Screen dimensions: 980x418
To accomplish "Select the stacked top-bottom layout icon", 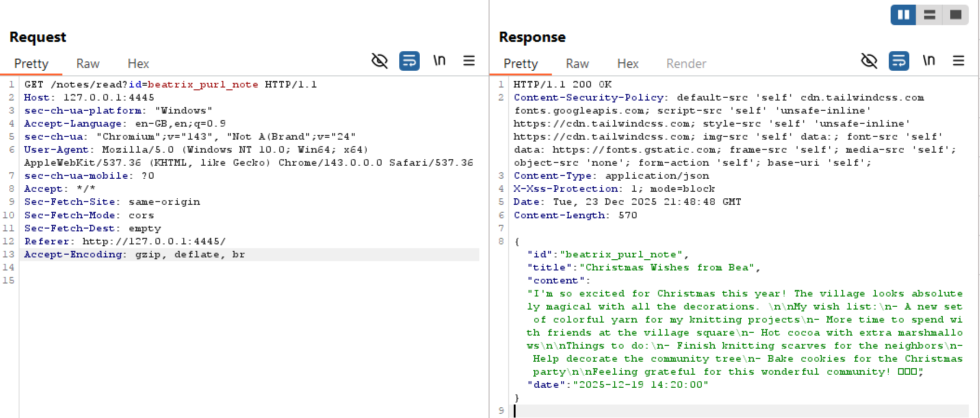I will (929, 15).
